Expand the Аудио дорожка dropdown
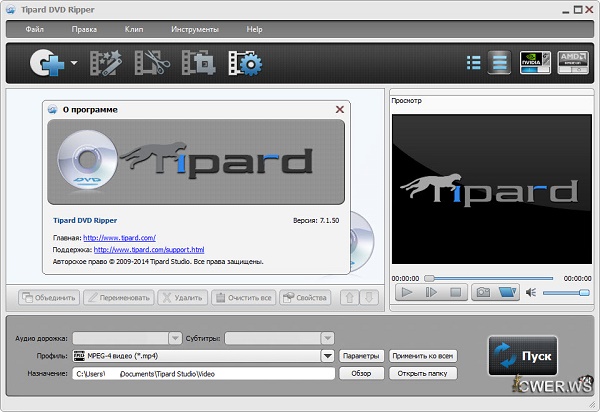The height and width of the screenshot is (412, 600). point(175,338)
